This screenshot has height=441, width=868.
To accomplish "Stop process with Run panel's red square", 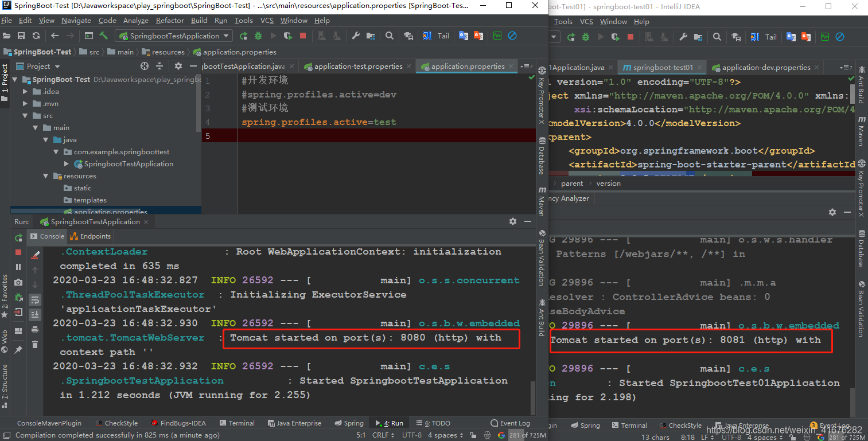I will click(x=18, y=252).
